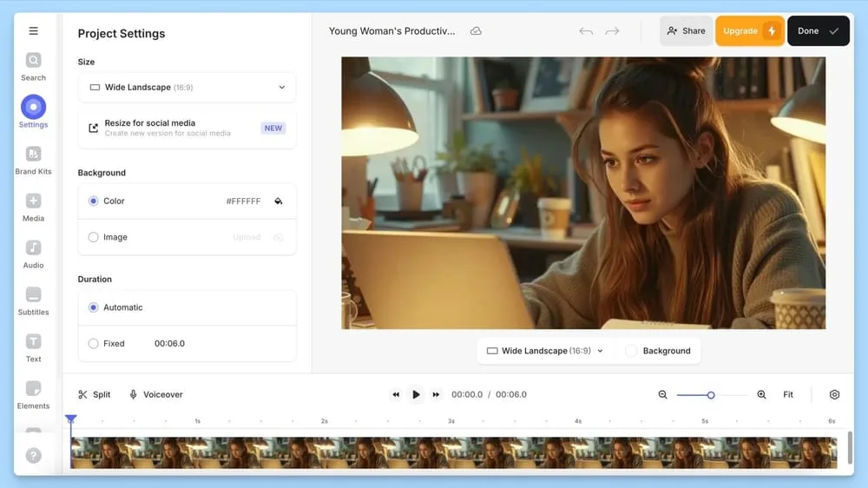Click the orange Upgrade button
The height and width of the screenshot is (488, 868).
coord(750,31)
